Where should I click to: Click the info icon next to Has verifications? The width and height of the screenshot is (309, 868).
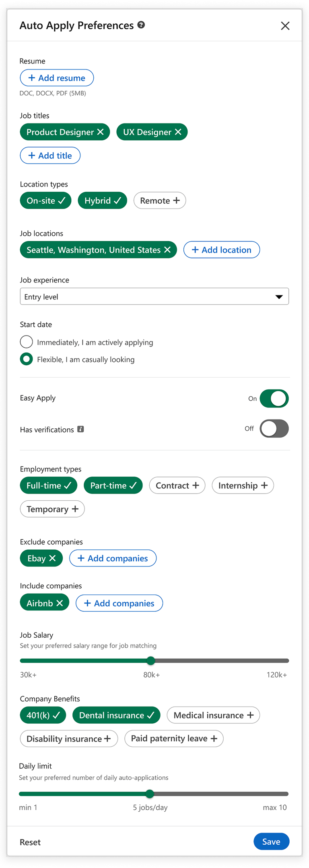point(81,429)
